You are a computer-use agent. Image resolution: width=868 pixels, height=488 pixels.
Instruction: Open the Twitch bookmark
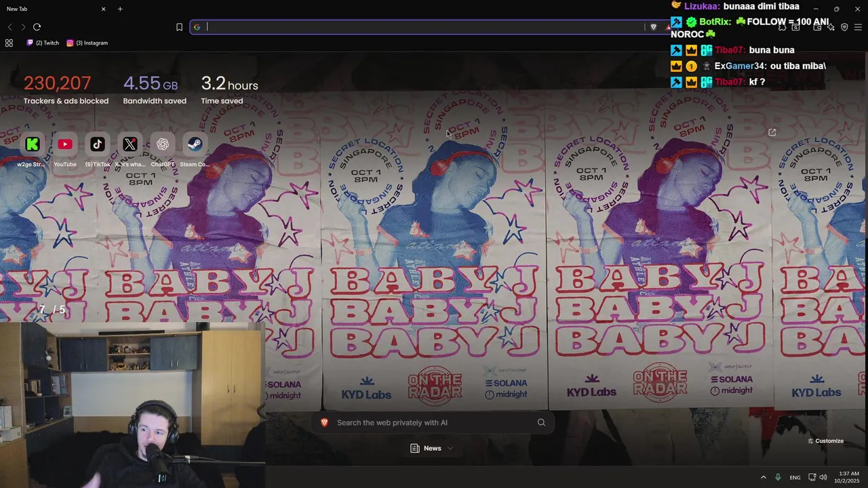point(43,43)
